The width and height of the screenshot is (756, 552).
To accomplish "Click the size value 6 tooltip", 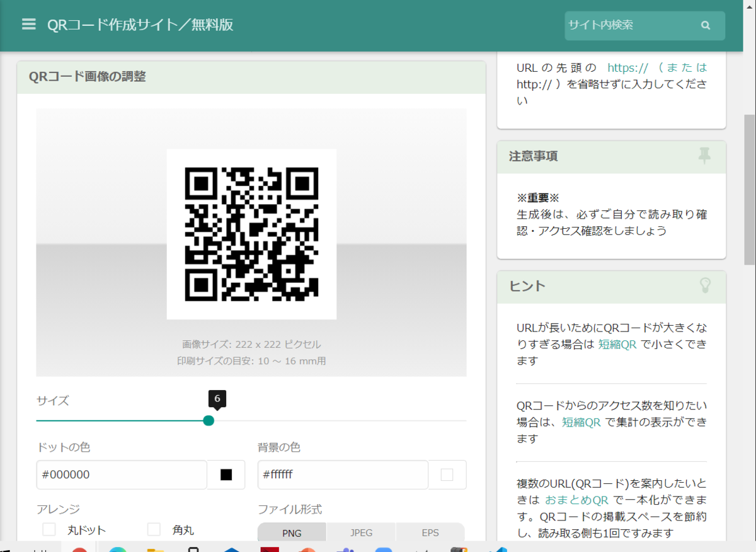I will (217, 399).
